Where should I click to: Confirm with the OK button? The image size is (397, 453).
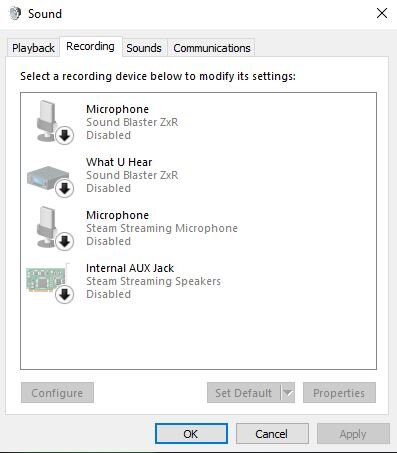pos(191,434)
